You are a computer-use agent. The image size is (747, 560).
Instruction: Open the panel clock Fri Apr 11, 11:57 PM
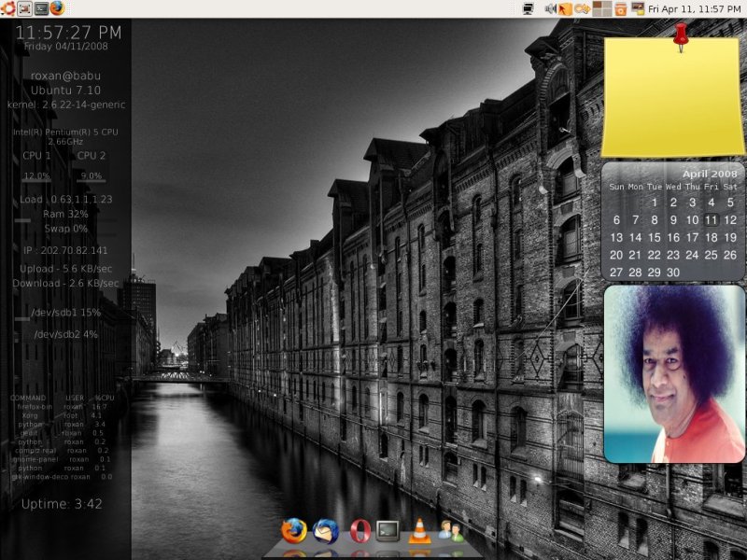click(694, 8)
